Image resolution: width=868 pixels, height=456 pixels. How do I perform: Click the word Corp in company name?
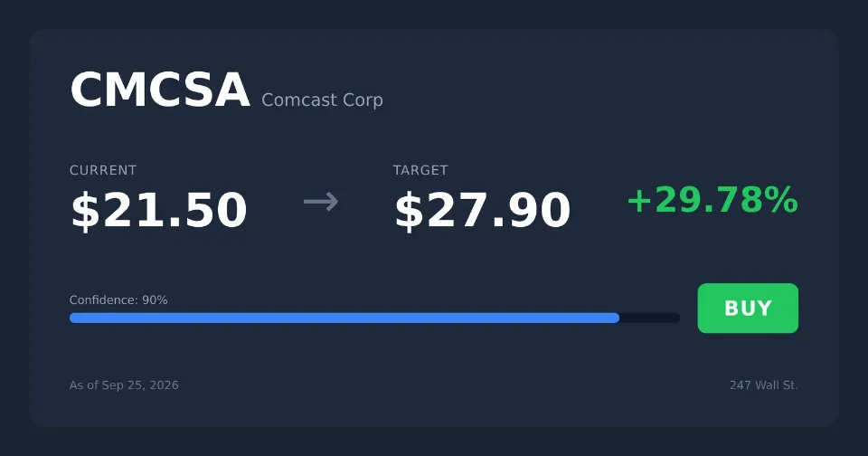click(363, 100)
